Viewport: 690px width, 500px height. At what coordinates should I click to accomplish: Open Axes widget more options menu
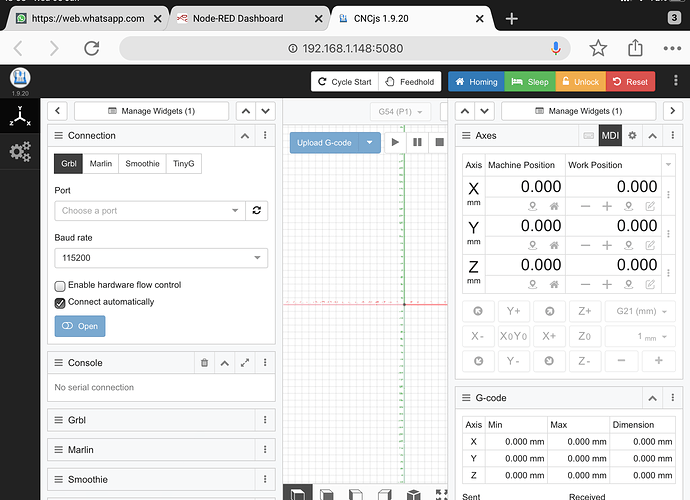tap(672, 136)
